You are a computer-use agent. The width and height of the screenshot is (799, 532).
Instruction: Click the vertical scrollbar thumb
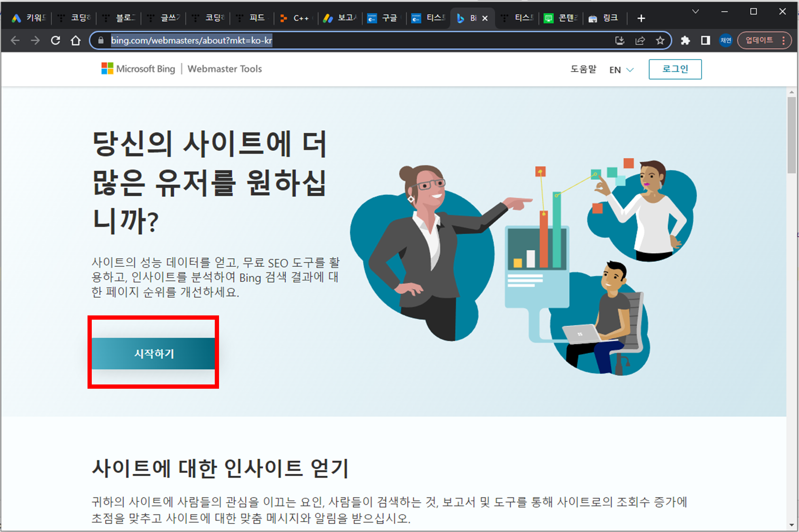pos(792,135)
